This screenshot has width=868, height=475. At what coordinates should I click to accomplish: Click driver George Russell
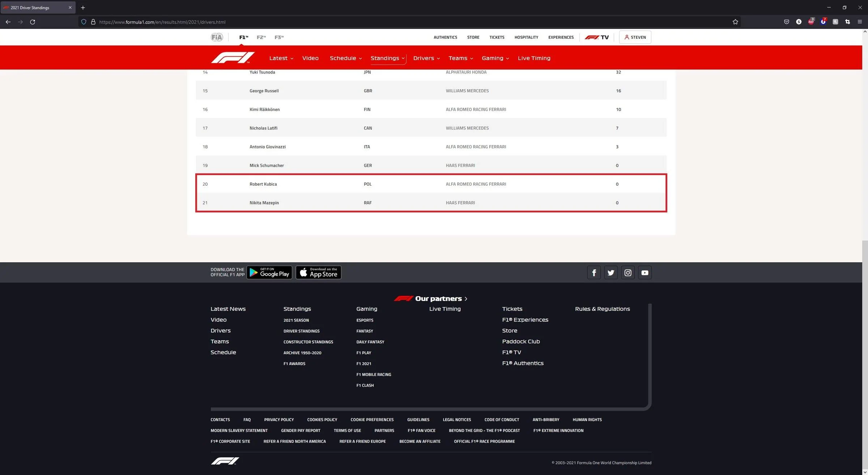(264, 91)
